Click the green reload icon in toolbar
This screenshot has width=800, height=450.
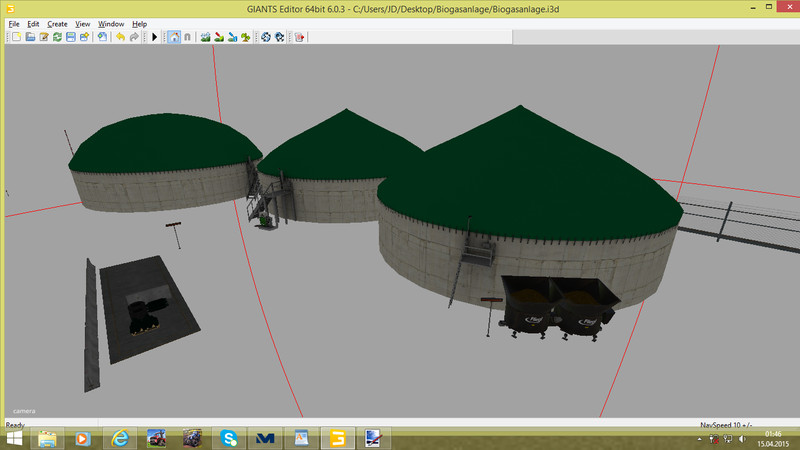[58, 37]
